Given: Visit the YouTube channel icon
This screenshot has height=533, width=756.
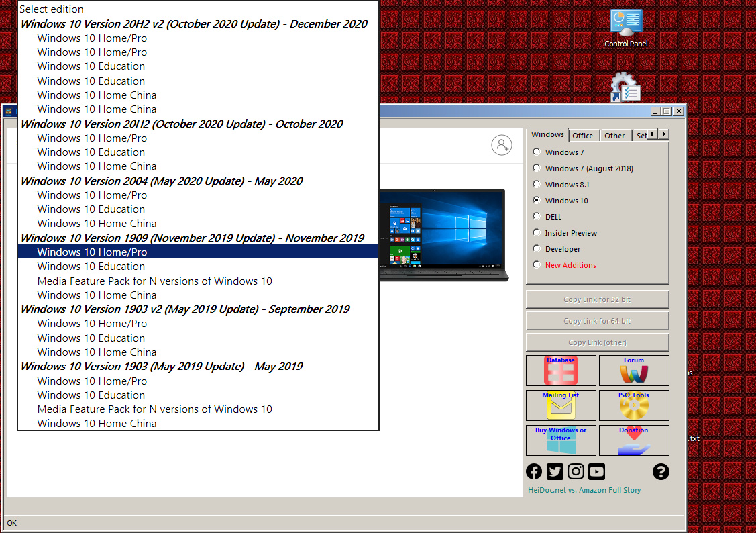Looking at the screenshot, I should tap(596, 471).
